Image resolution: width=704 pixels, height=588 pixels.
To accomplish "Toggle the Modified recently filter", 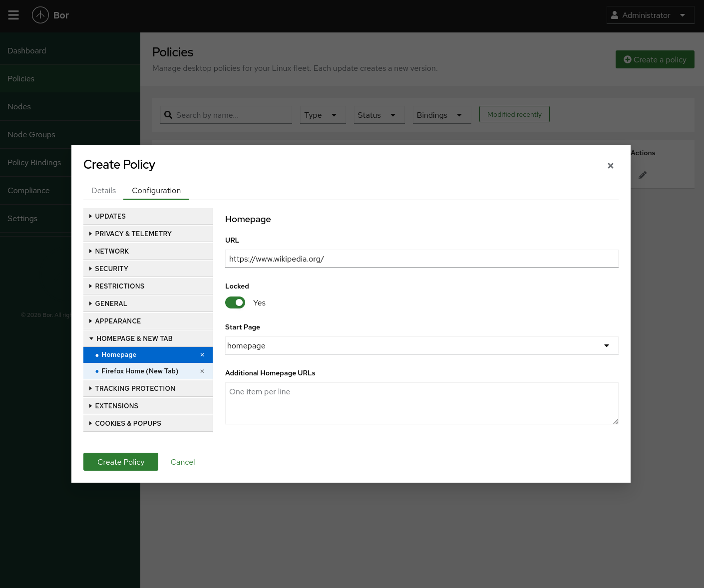I will [x=514, y=114].
